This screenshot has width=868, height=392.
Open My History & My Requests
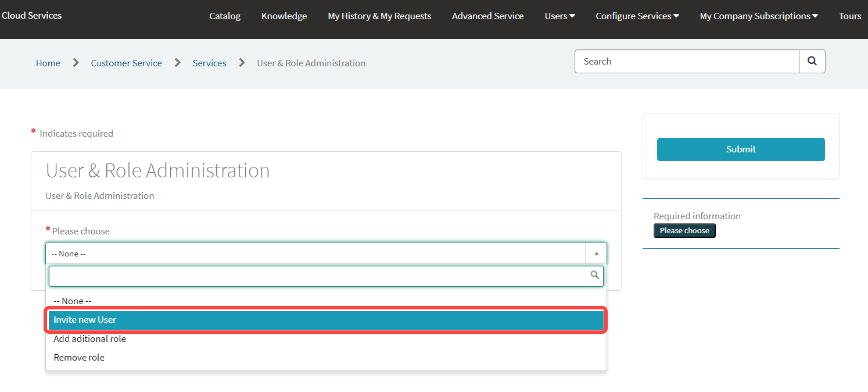pyautogui.click(x=379, y=16)
